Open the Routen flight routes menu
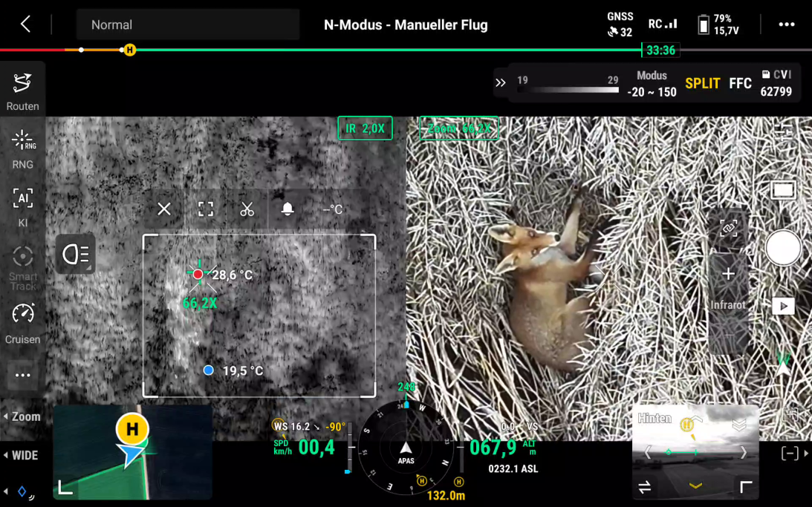 point(22,91)
